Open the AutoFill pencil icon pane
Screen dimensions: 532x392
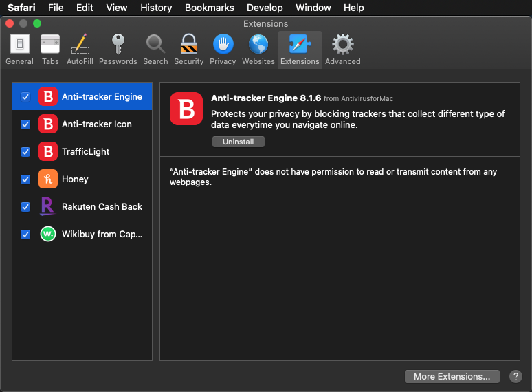point(80,50)
